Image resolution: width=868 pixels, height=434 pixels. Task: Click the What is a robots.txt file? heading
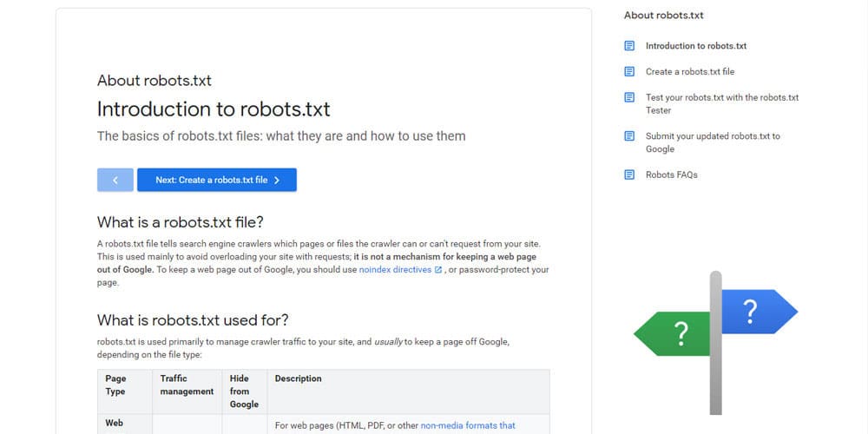[181, 222]
